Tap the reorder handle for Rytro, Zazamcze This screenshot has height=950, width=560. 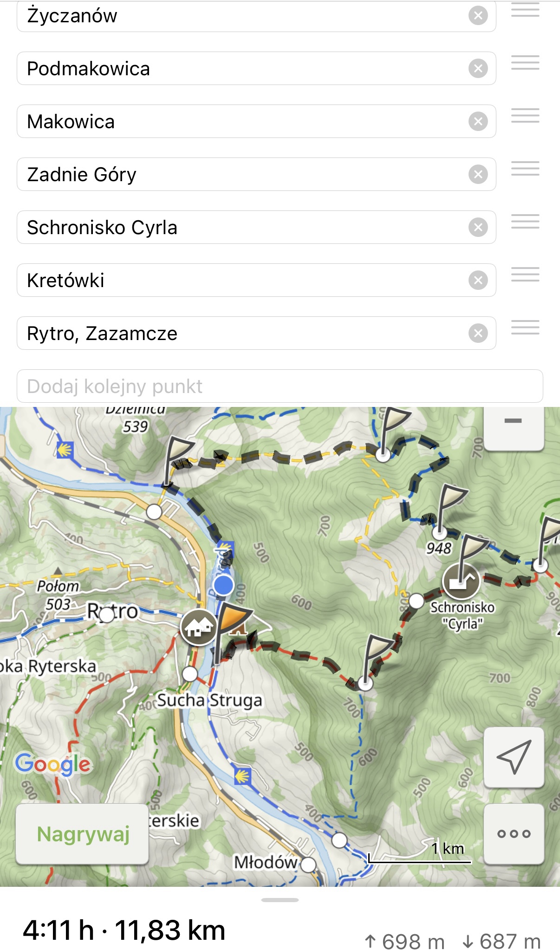pos(525,328)
